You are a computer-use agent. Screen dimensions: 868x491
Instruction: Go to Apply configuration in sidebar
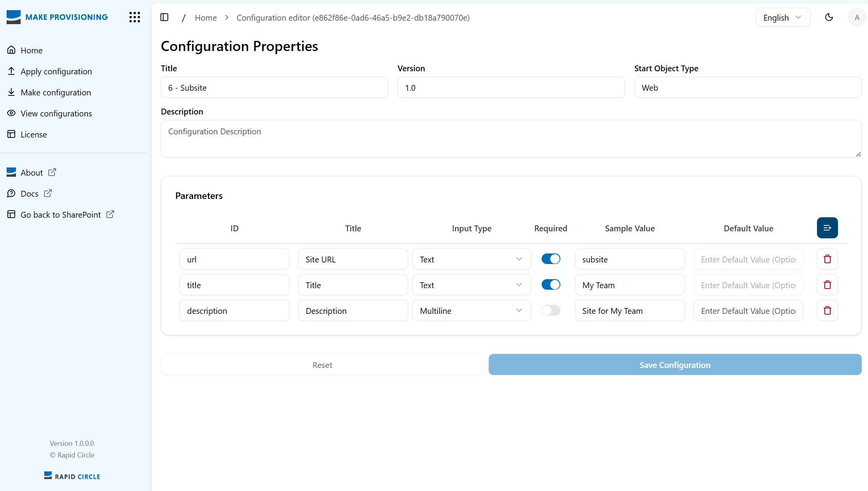click(x=56, y=71)
